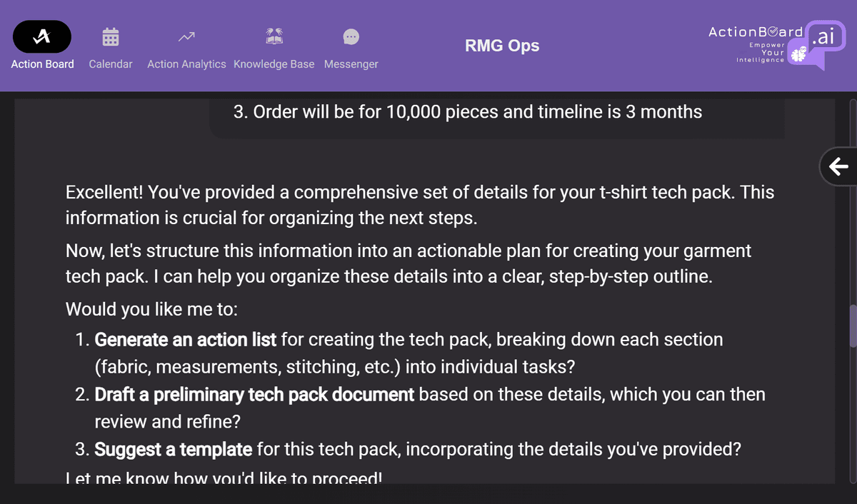Click the Action Analytics trend-line icon
The image size is (857, 504).
click(186, 36)
